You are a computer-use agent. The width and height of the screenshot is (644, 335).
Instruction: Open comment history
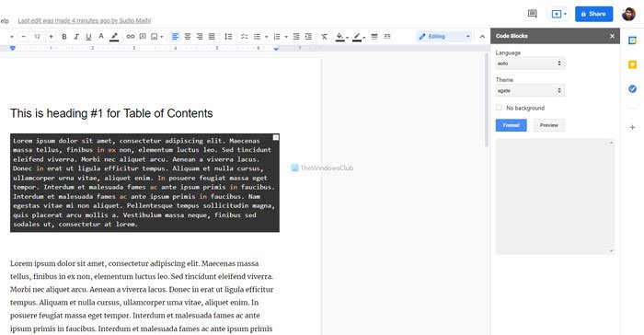coord(533,14)
